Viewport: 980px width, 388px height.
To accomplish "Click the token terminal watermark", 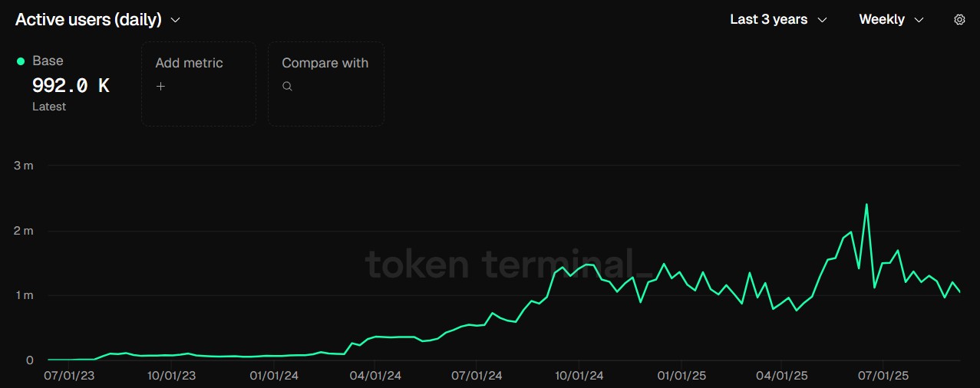I will [510, 265].
